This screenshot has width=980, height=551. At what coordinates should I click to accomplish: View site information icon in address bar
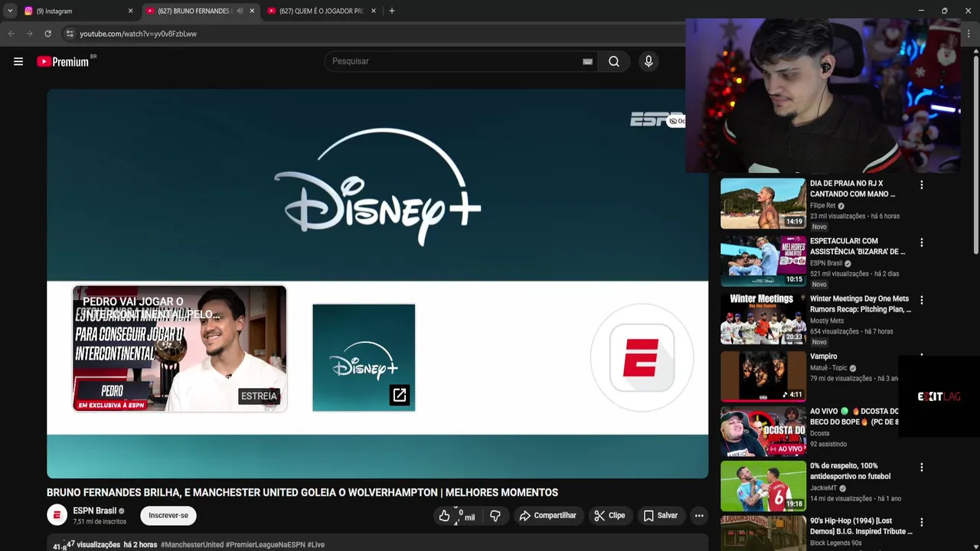(x=70, y=34)
